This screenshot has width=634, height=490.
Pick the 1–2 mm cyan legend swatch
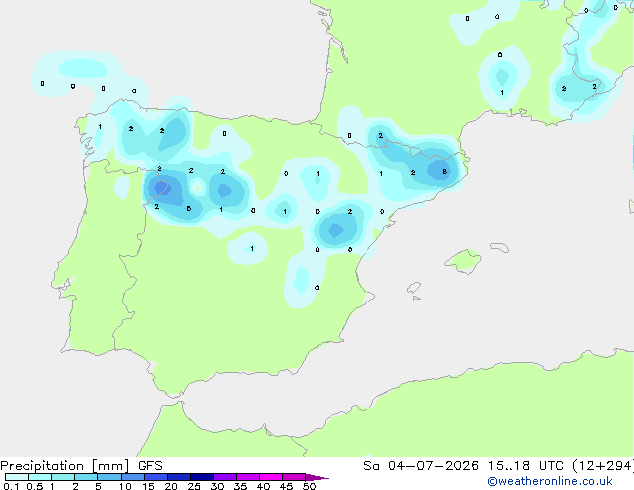63,477
